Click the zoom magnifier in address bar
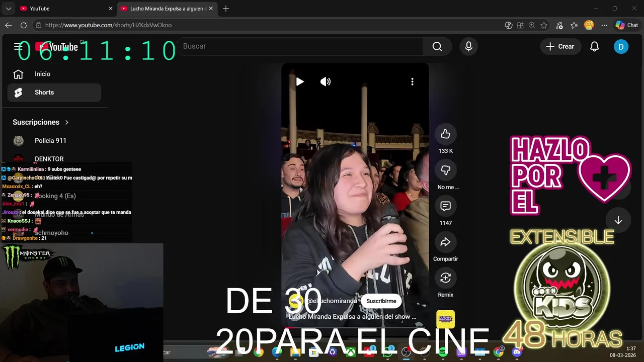The height and width of the screenshot is (362, 644). click(x=532, y=25)
